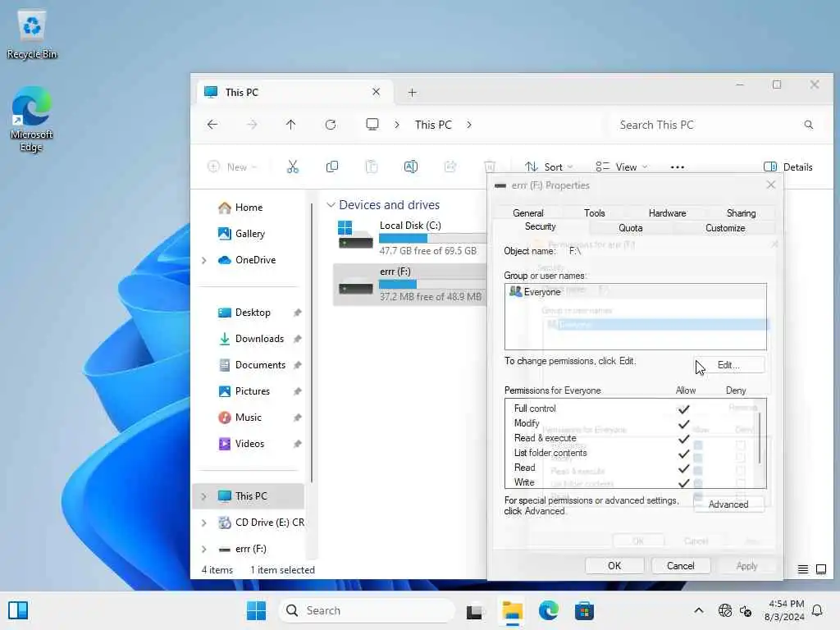Expand errr (F:) tree node in sidebar
840x630 pixels.
[x=204, y=549]
